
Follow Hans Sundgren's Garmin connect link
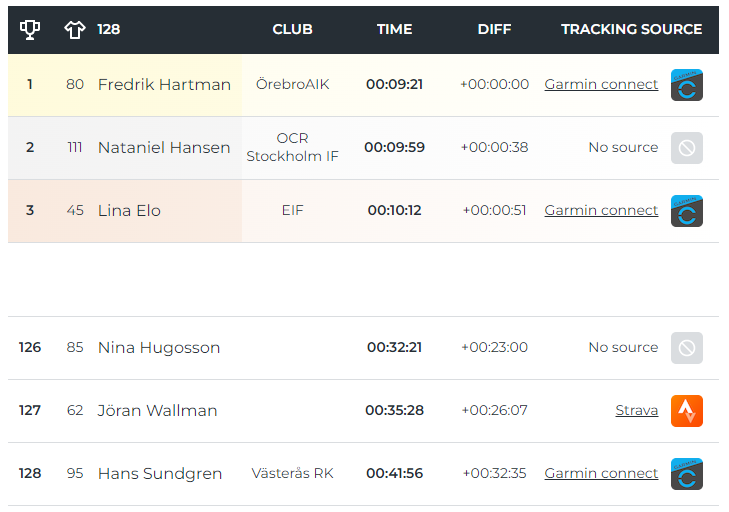[x=601, y=473]
